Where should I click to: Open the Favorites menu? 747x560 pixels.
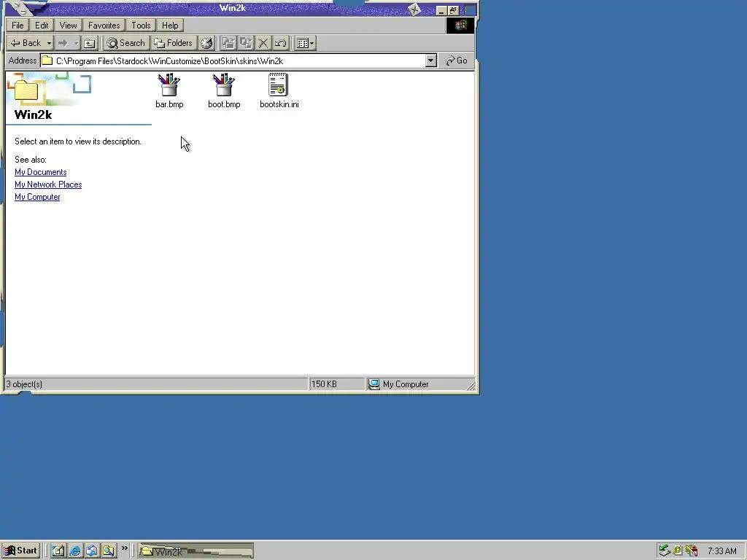click(104, 26)
